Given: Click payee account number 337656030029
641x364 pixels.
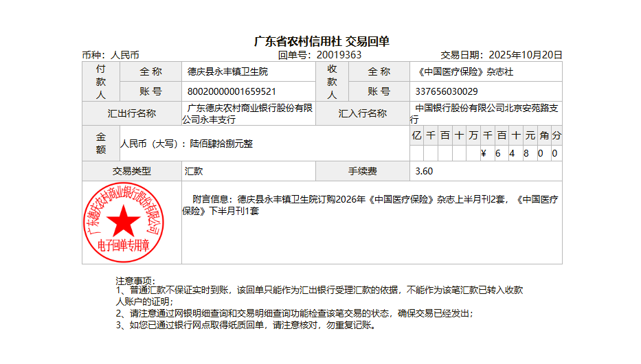Looking at the screenshot, I should 447,91.
